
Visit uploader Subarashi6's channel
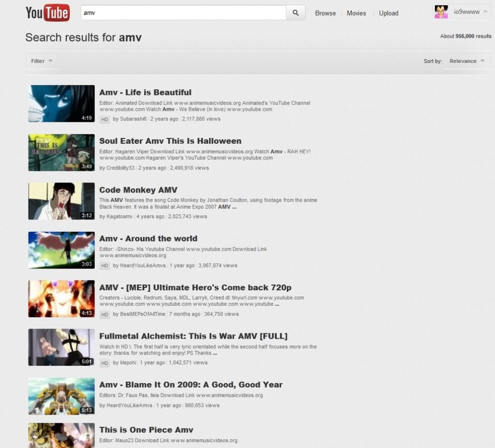coord(133,119)
